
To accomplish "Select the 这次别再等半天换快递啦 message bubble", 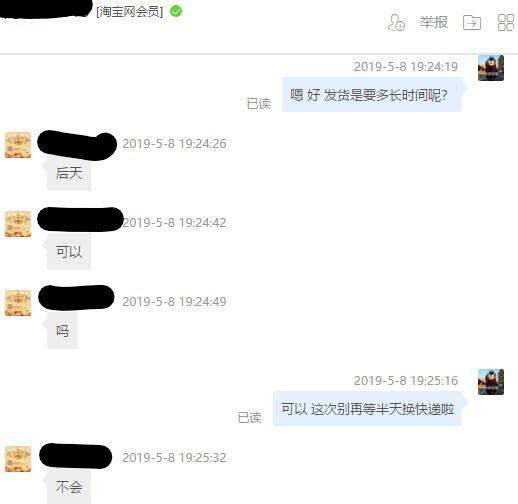I will pos(368,409).
